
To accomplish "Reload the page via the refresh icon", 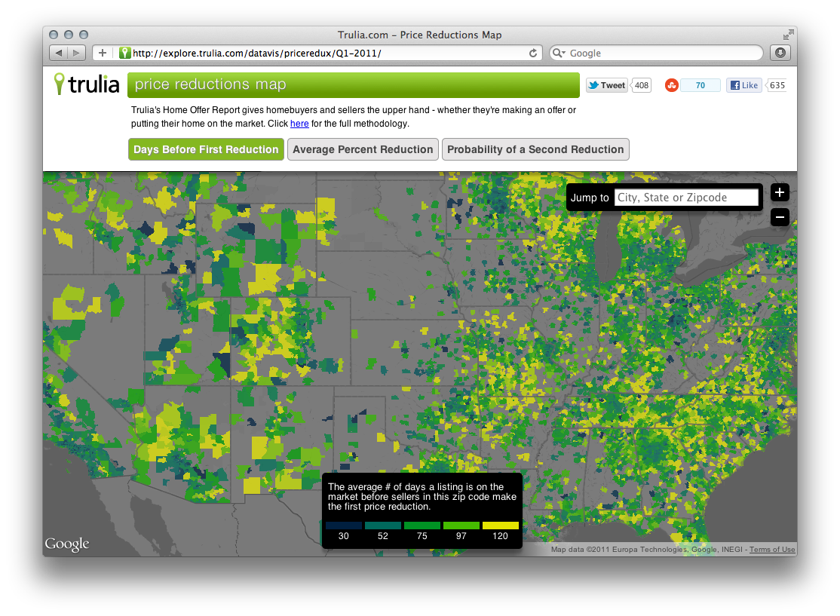I will click(534, 53).
